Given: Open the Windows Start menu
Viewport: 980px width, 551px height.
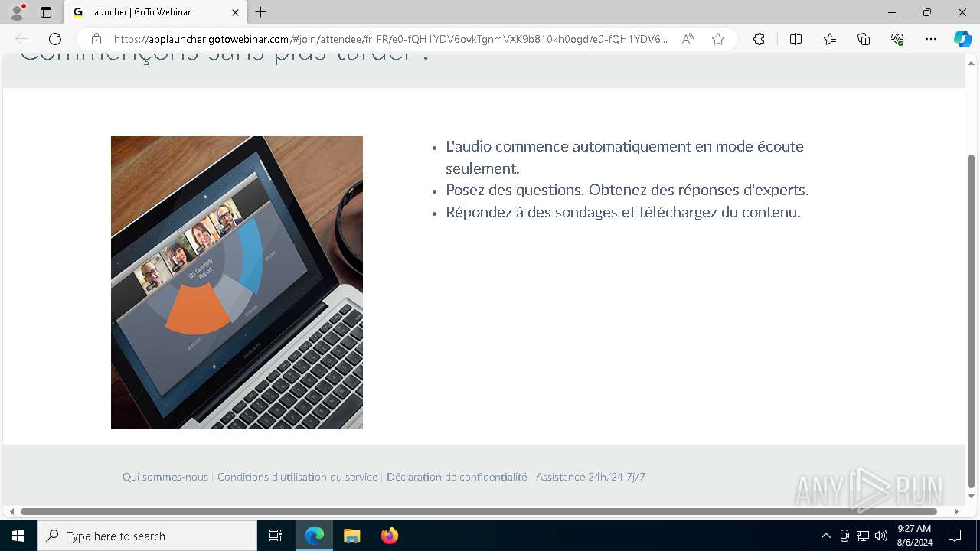Looking at the screenshot, I should pos(18,536).
